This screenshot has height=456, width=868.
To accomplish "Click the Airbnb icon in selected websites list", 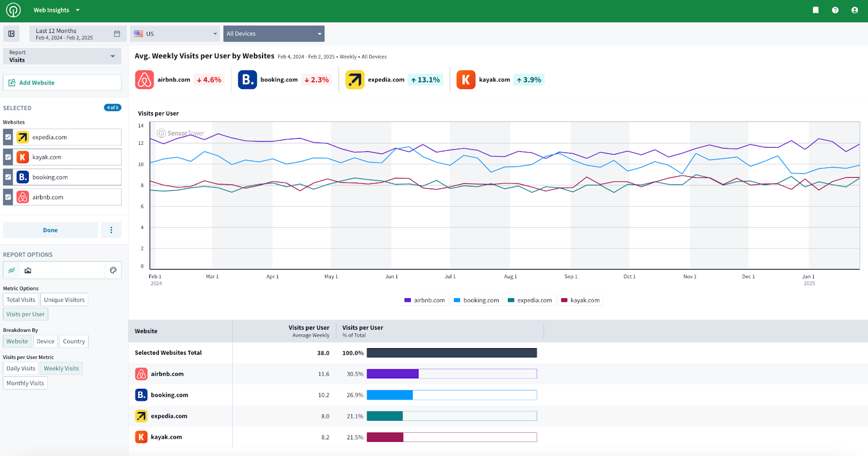I will coord(22,197).
